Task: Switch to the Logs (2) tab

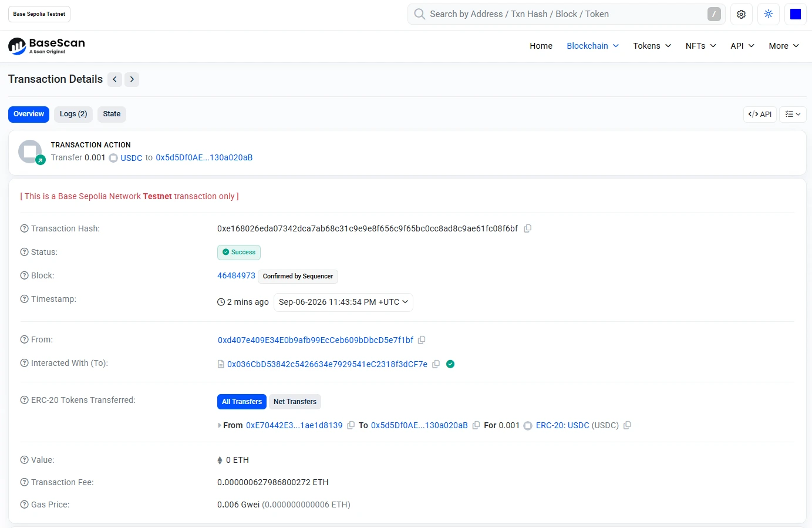Action: click(73, 114)
